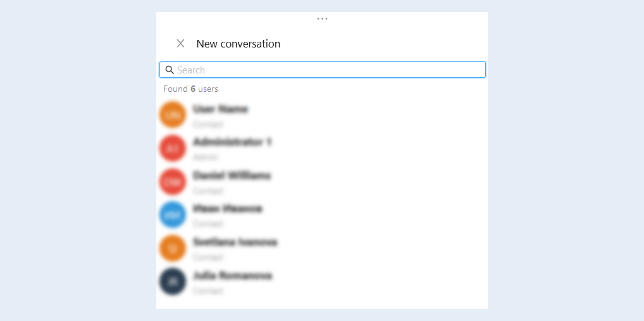Focus the Search users input field
Image resolution: width=644 pixels, height=321 pixels.
(x=323, y=70)
